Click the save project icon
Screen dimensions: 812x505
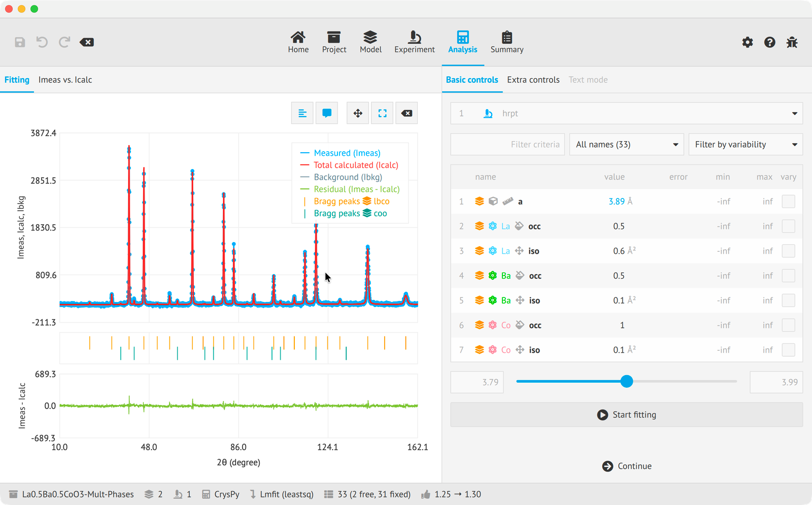coord(20,42)
